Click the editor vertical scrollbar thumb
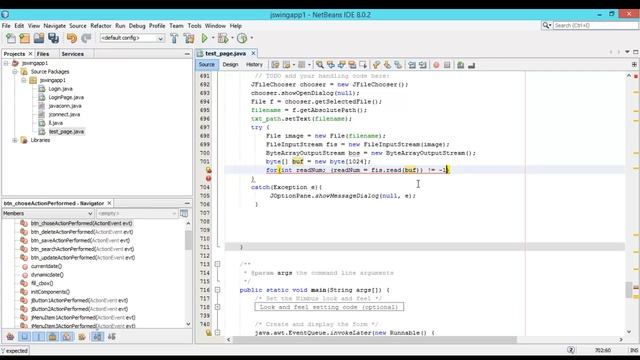The height and width of the screenshot is (360, 640). [x=629, y=290]
